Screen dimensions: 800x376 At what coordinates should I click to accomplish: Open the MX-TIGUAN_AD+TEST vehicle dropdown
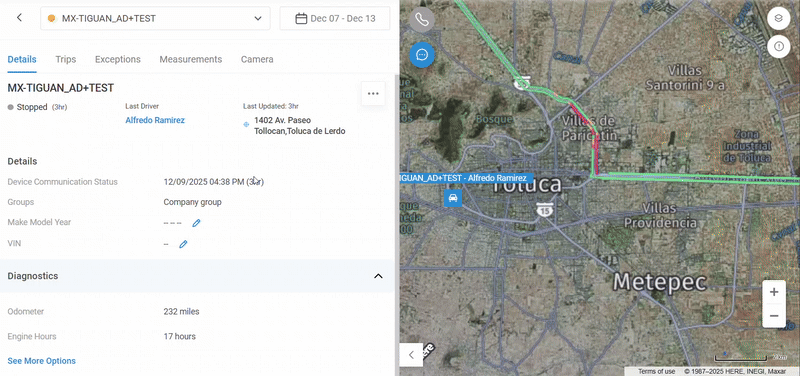point(155,18)
